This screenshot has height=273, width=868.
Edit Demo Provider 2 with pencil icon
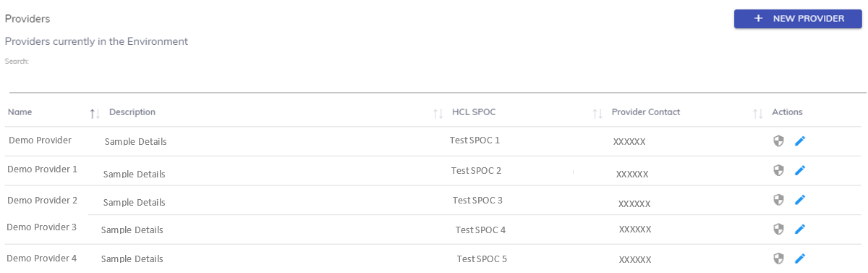pyautogui.click(x=799, y=199)
